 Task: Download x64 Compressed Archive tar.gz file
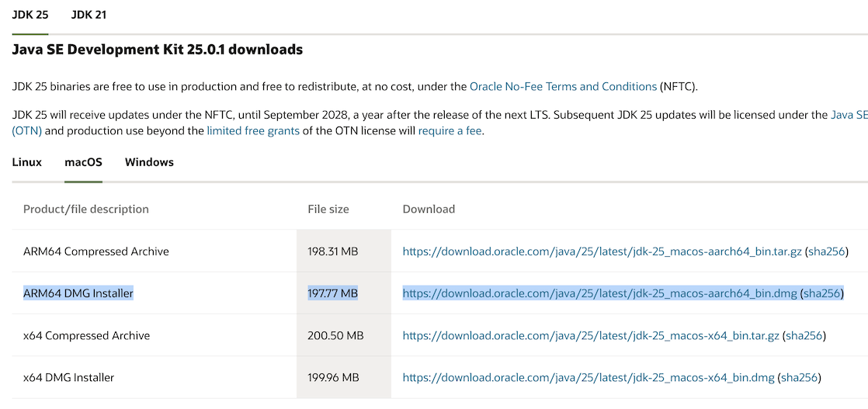[590, 335]
